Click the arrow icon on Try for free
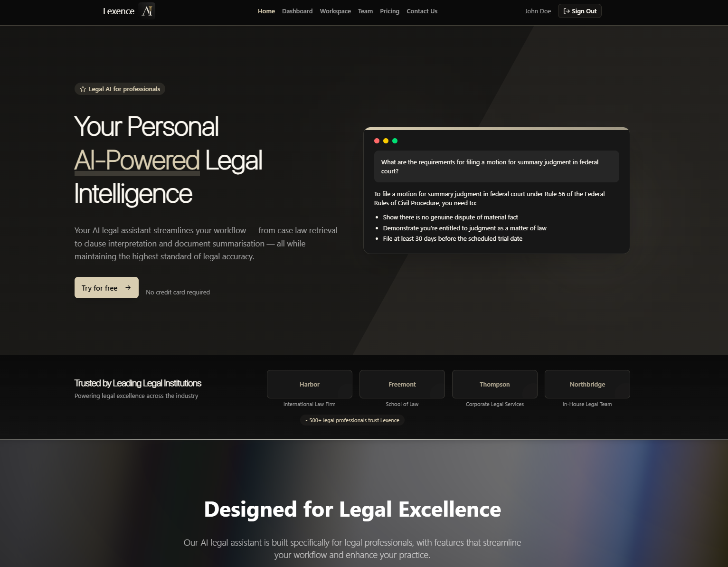 (x=128, y=288)
